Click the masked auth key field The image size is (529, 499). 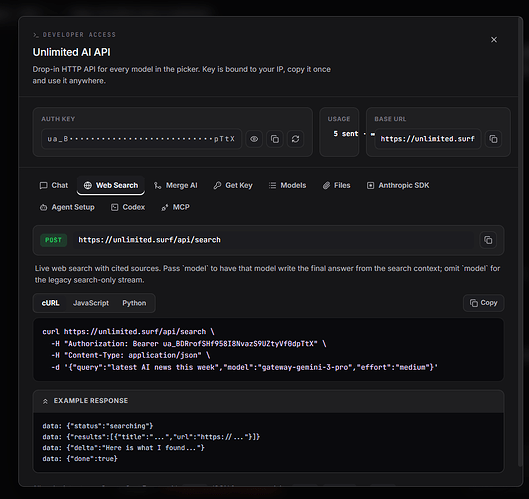pos(141,139)
